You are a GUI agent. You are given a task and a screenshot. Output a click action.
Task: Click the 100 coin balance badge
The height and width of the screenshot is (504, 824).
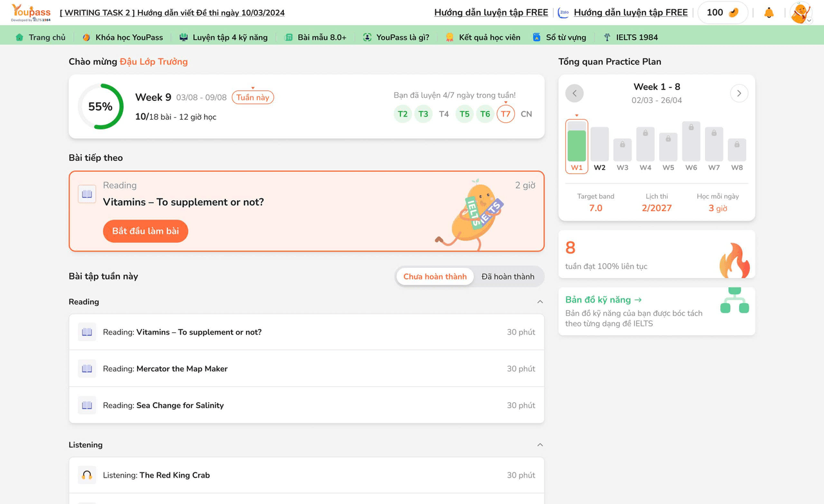722,13
